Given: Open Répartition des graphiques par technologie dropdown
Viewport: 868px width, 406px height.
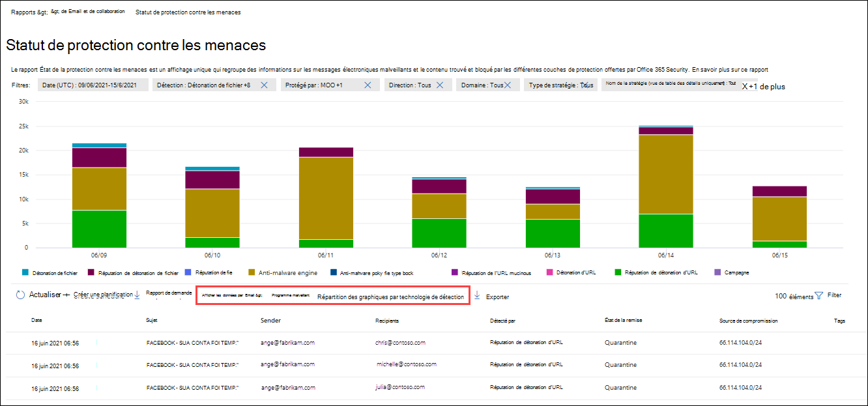Looking at the screenshot, I should 390,297.
